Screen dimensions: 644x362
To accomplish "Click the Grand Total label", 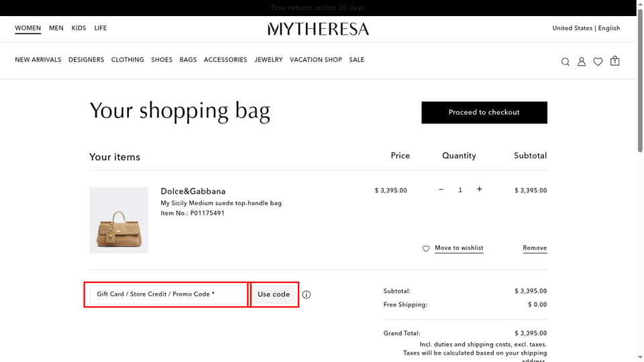I will tap(402, 333).
